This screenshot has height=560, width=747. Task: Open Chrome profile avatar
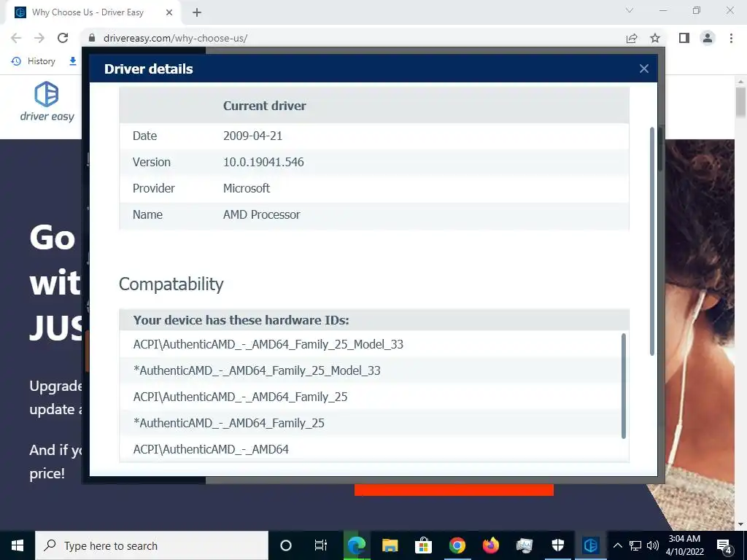[x=708, y=38]
